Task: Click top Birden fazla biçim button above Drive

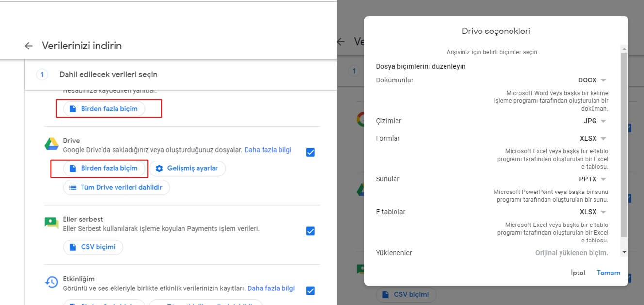Action: (x=104, y=109)
